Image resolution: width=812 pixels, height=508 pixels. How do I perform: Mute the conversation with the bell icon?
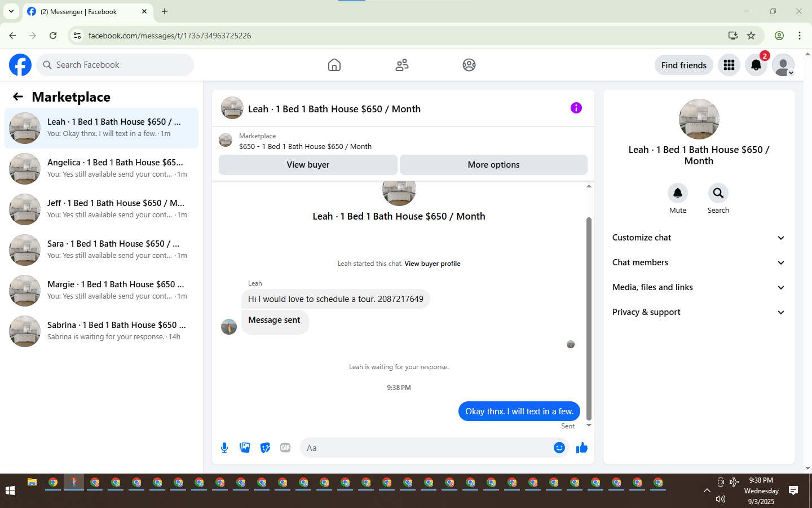pos(678,193)
